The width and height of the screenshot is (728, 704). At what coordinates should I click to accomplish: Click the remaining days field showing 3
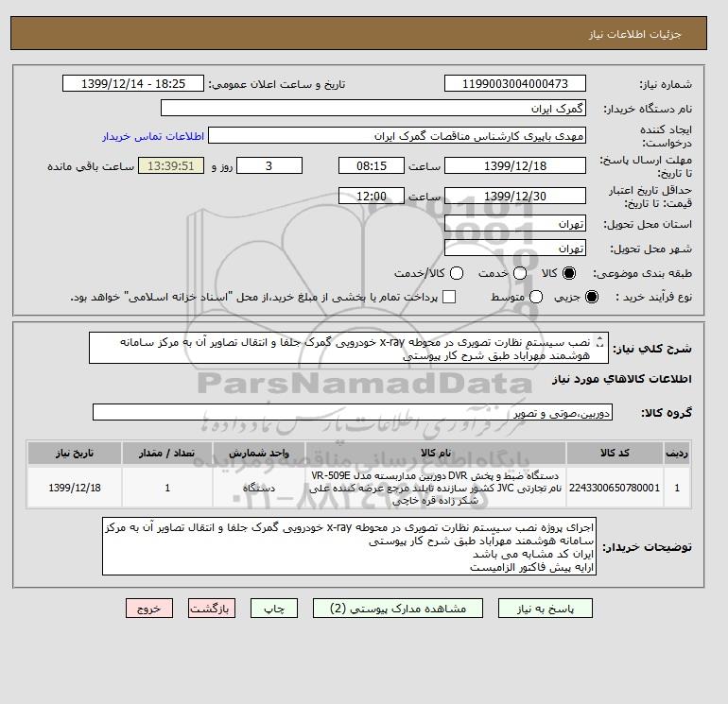click(x=269, y=165)
